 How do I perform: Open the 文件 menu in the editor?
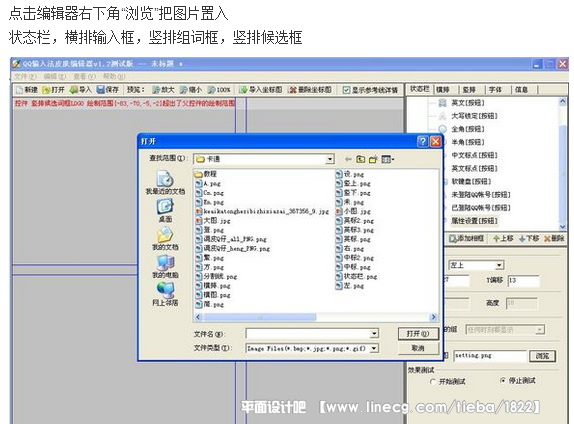[x=26, y=76]
